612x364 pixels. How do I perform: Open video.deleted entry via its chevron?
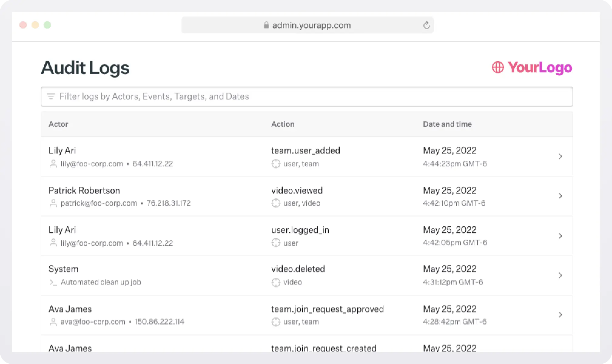560,275
